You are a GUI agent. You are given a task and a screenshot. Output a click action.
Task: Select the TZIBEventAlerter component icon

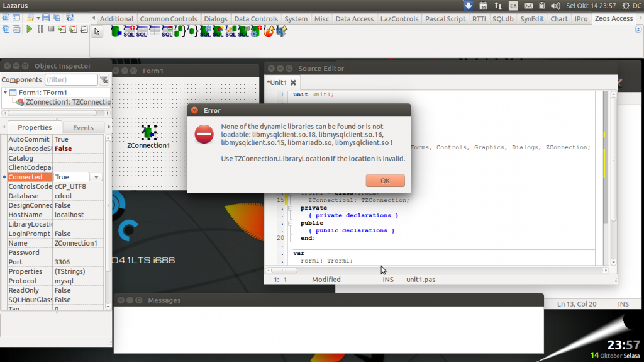pos(269,31)
